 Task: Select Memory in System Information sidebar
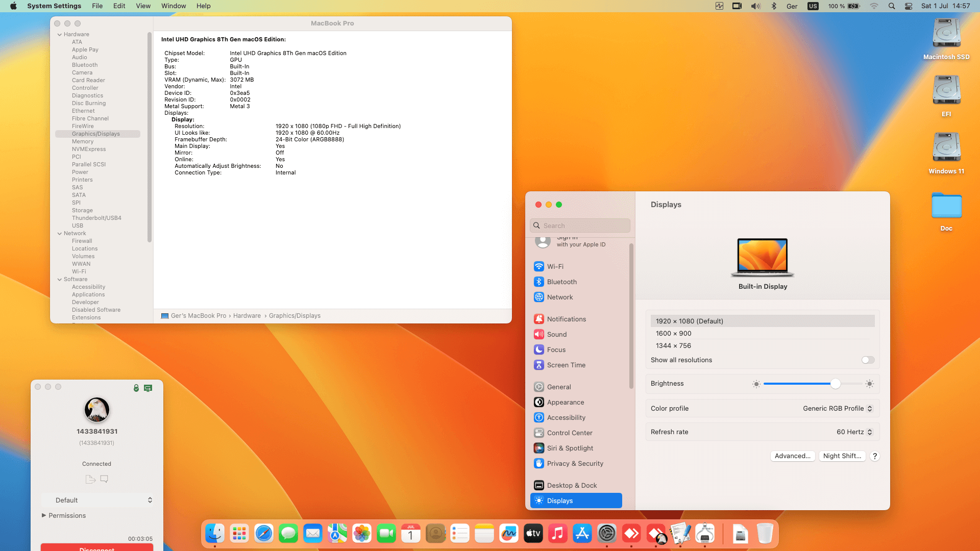click(83, 142)
